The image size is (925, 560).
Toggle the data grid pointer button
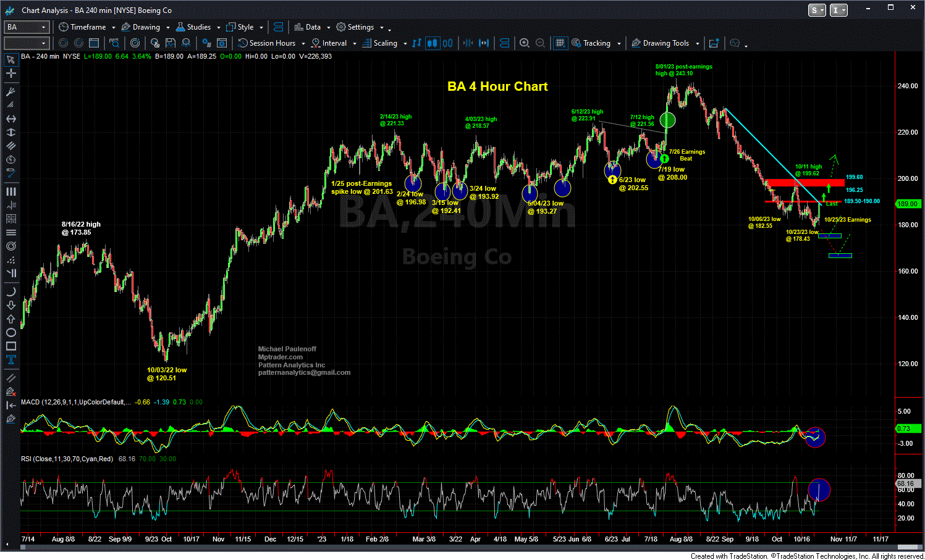point(560,43)
